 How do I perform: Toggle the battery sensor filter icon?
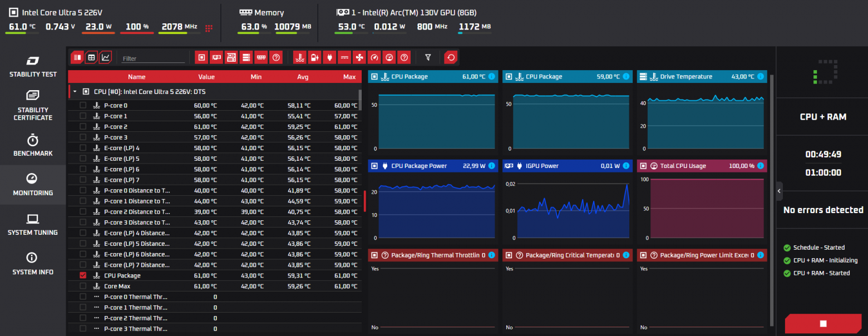coord(315,57)
